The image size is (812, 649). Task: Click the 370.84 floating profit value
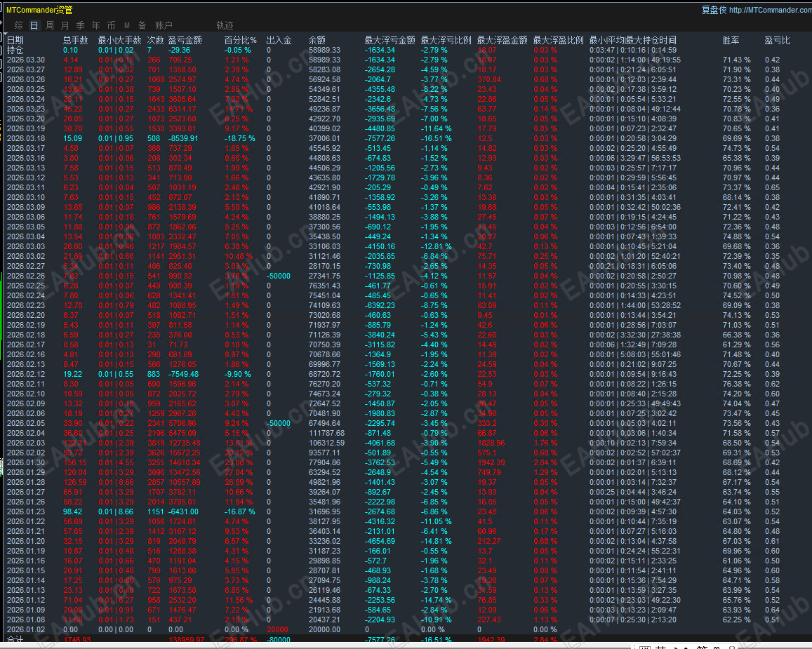point(489,80)
